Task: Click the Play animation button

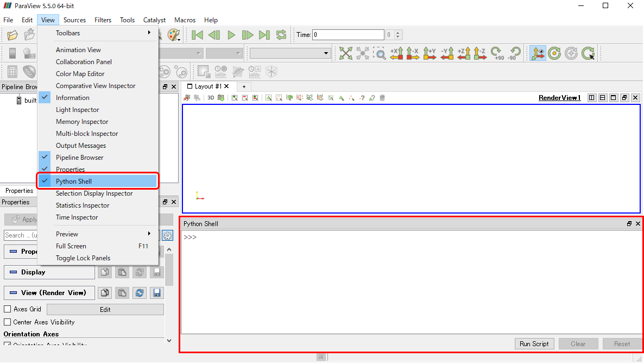Action: click(x=231, y=35)
